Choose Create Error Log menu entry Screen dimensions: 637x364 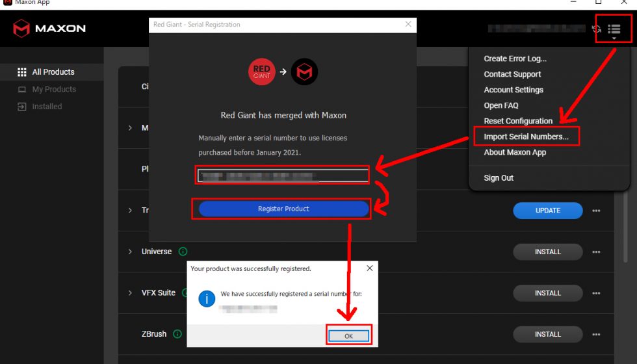pos(515,58)
